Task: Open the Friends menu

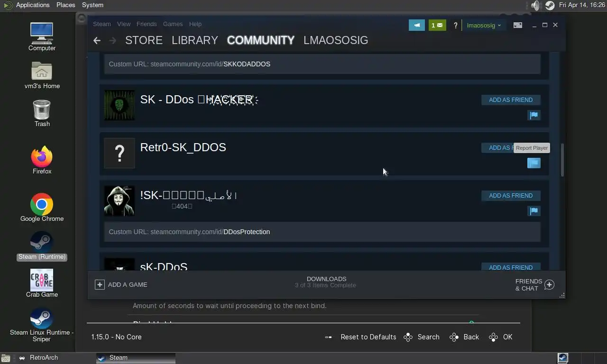Action: click(x=147, y=24)
